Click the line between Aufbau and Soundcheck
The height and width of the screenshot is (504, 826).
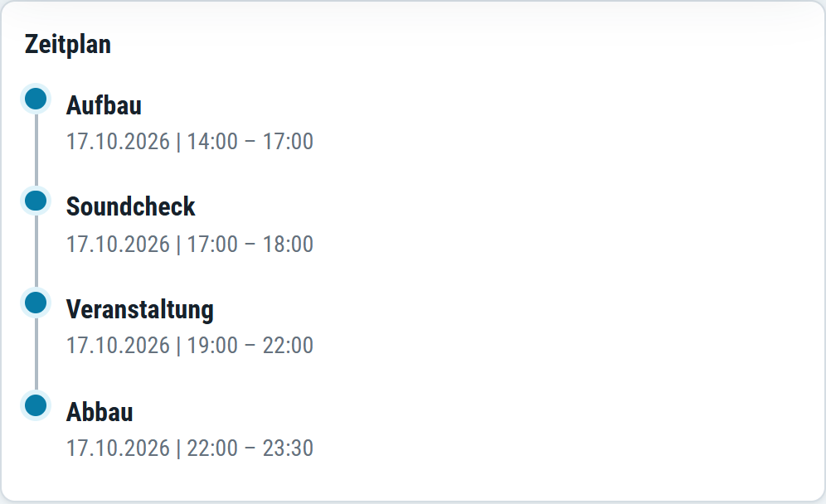pos(36,149)
